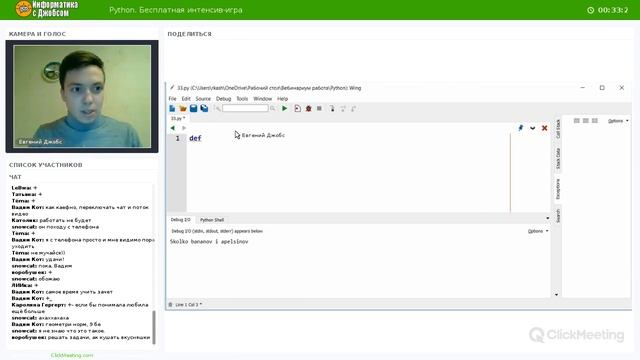
Task: Click the Step Into toolbar icon
Action: 332,108
